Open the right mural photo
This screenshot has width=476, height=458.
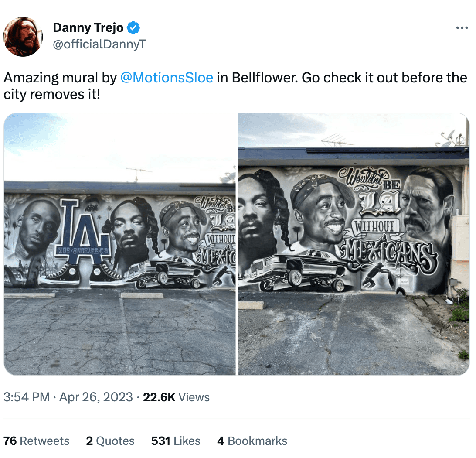(354, 244)
